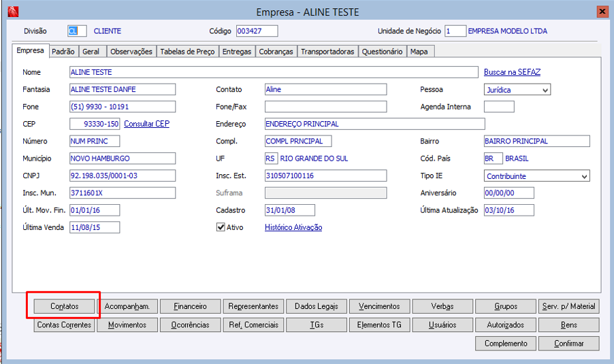Image resolution: width=614 pixels, height=364 pixels.
Task: Click into the Nome input field
Action: pyautogui.click(x=274, y=72)
